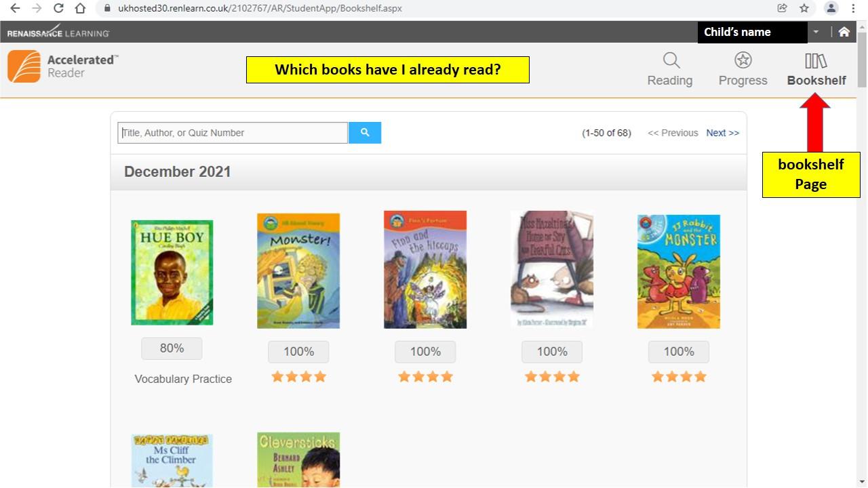
Task: Open the Chrome three-dot menu
Action: coord(853,9)
